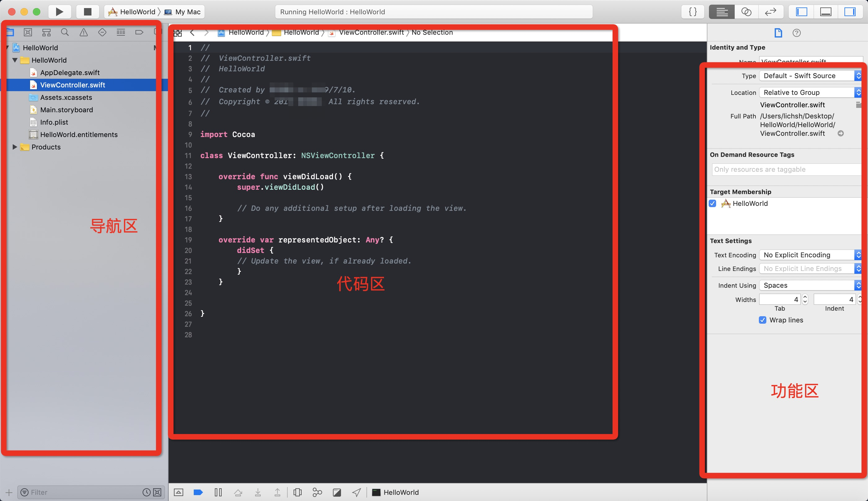This screenshot has height=501, width=868.
Task: Show the source control navigator
Action: click(28, 32)
